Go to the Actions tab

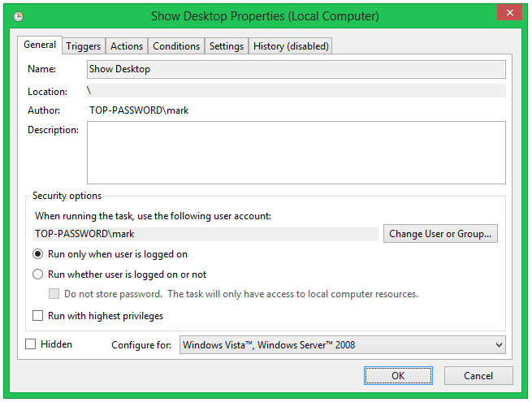(x=127, y=46)
